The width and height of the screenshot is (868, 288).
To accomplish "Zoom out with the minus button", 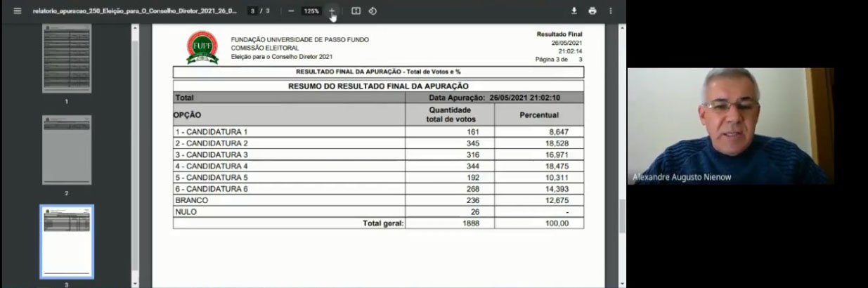I will tap(291, 11).
